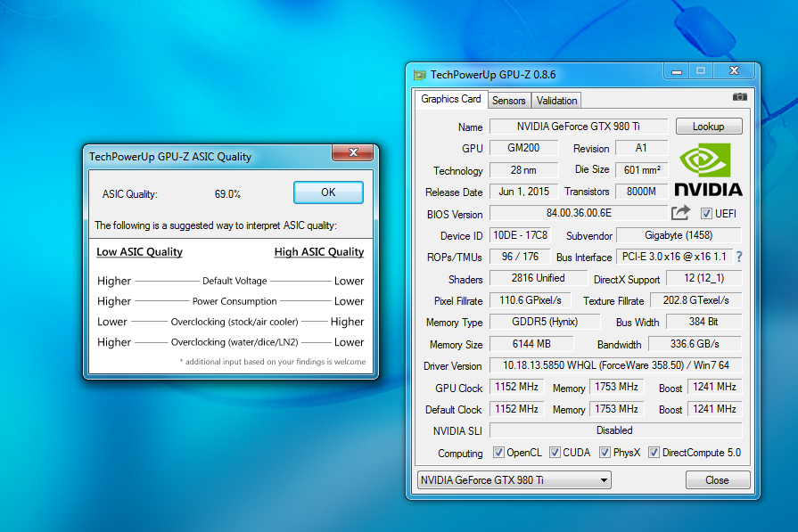Open the Validation tab
The height and width of the screenshot is (532, 798).
[556, 101]
